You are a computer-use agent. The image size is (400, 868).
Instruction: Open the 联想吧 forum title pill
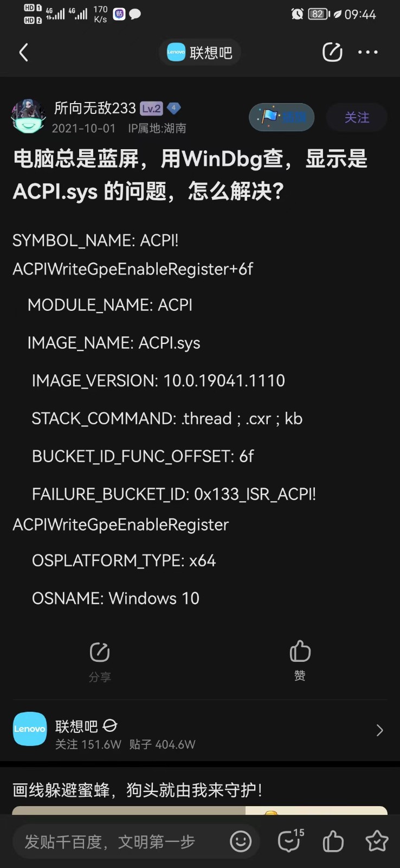pos(200,53)
